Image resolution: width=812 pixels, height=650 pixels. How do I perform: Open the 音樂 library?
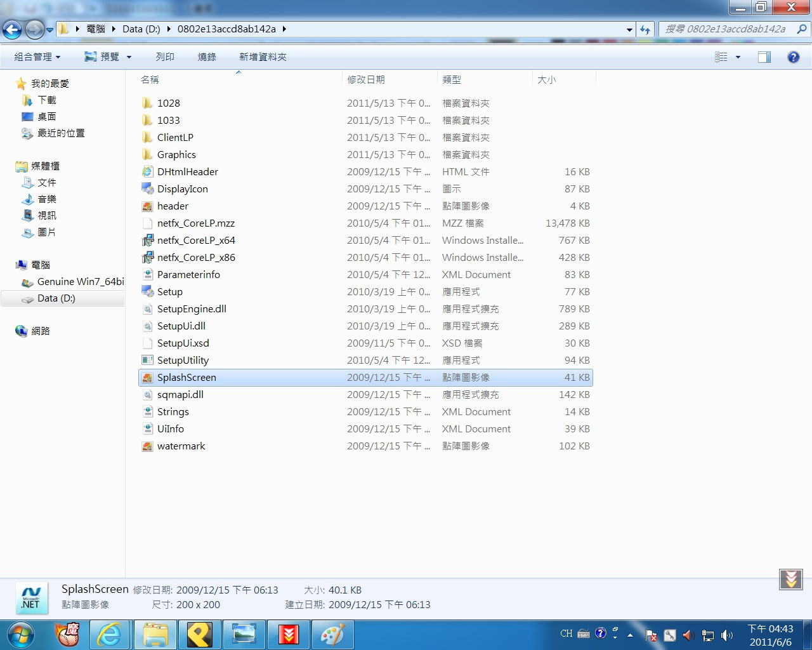(x=47, y=199)
